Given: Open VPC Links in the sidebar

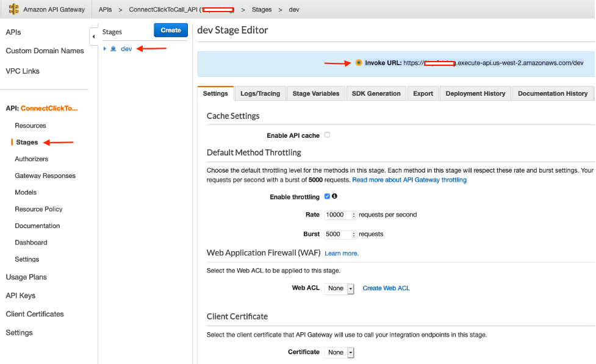Looking at the screenshot, I should (23, 71).
